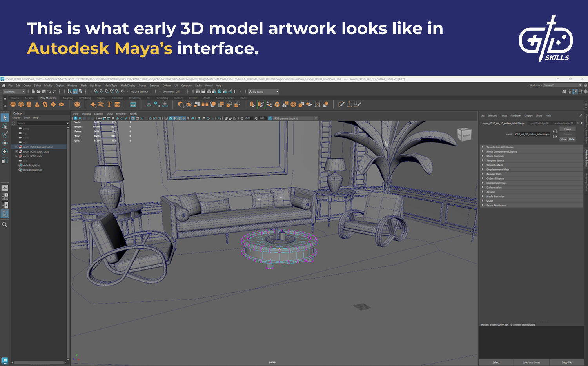Switch to the Rigging shelf tab
Viewport: 588px width, 366px height.
(x=101, y=98)
